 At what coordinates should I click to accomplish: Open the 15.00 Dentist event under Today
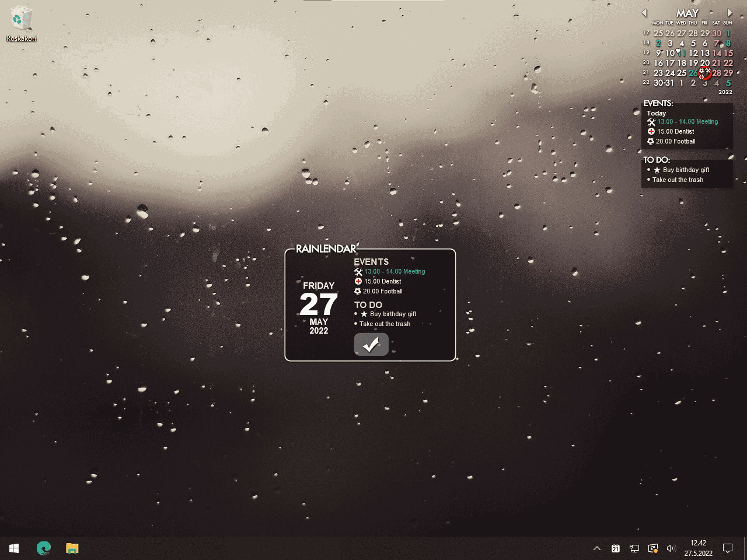[676, 132]
